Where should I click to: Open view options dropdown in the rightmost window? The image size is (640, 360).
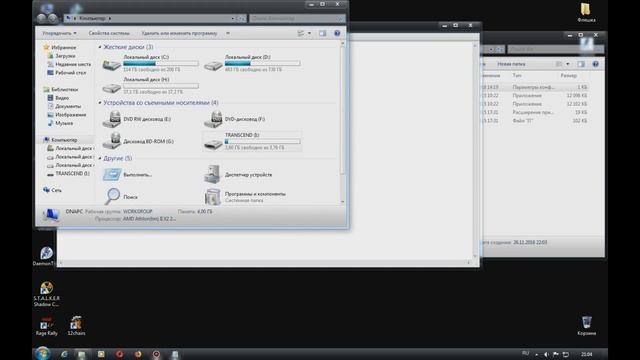568,64
